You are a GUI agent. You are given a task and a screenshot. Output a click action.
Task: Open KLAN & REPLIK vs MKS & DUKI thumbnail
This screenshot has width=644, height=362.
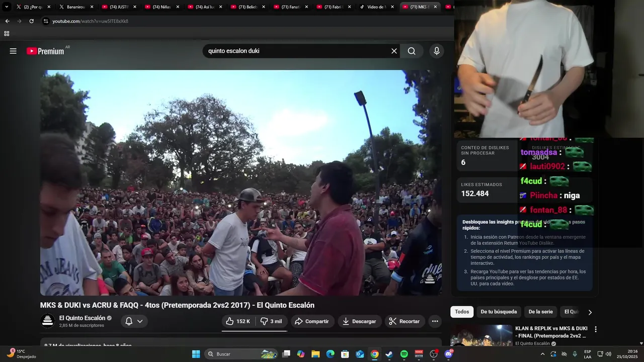coord(481,336)
